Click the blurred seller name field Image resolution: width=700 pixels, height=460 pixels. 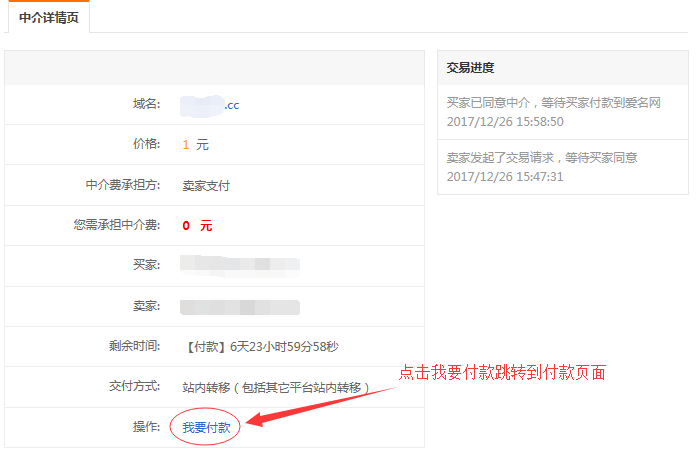240,306
